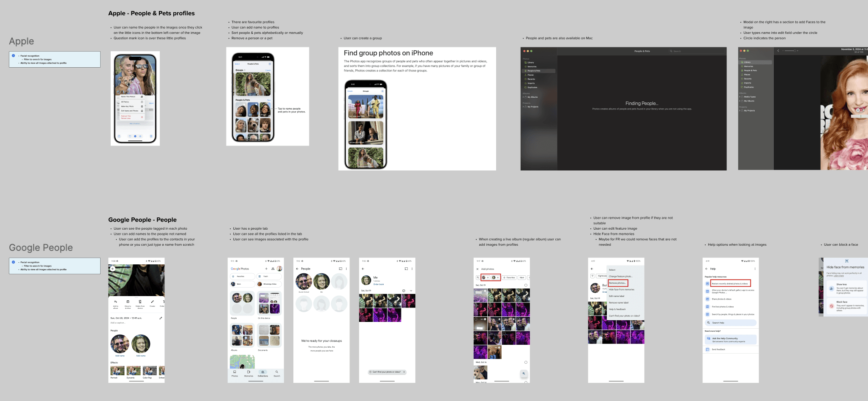This screenshot has height=401, width=868.
Task: Click Search field in Finding People Mac window
Action: click(696, 51)
